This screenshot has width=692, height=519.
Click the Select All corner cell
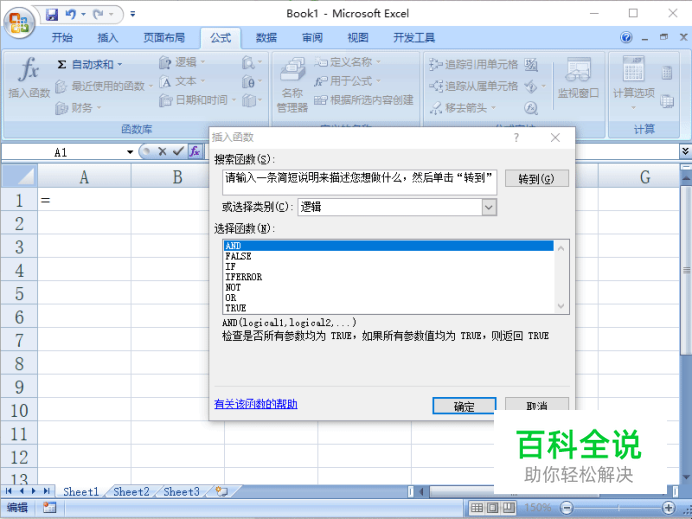pos(19,177)
